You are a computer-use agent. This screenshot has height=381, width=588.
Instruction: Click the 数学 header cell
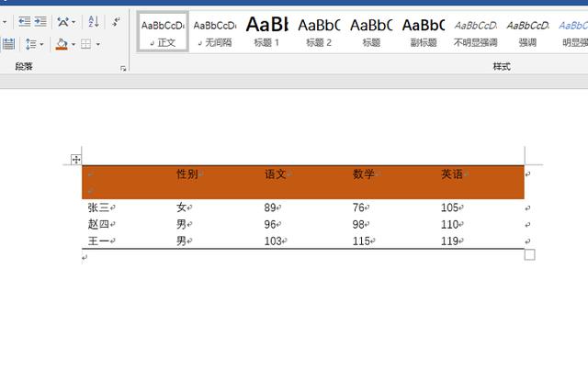(364, 174)
